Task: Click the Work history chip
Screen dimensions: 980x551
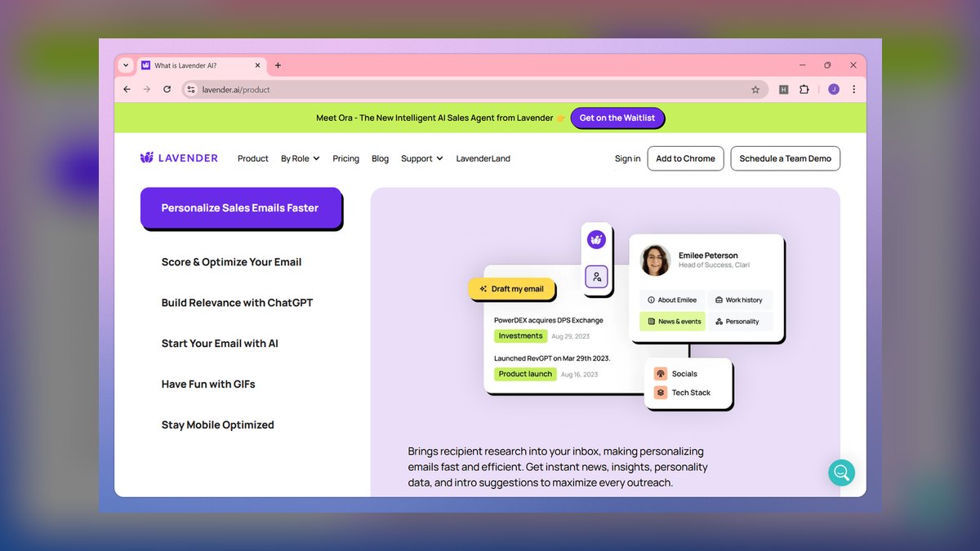Action: [739, 300]
